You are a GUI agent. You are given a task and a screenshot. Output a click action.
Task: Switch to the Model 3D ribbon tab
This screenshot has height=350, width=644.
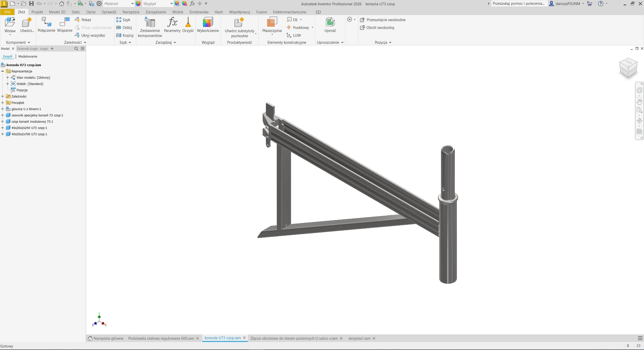pos(57,12)
